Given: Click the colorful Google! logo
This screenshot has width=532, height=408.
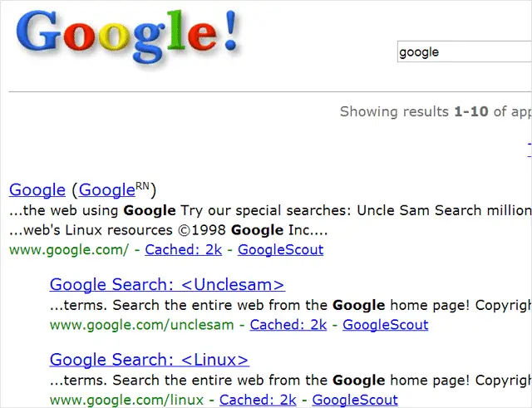Looking at the screenshot, I should 127,37.
